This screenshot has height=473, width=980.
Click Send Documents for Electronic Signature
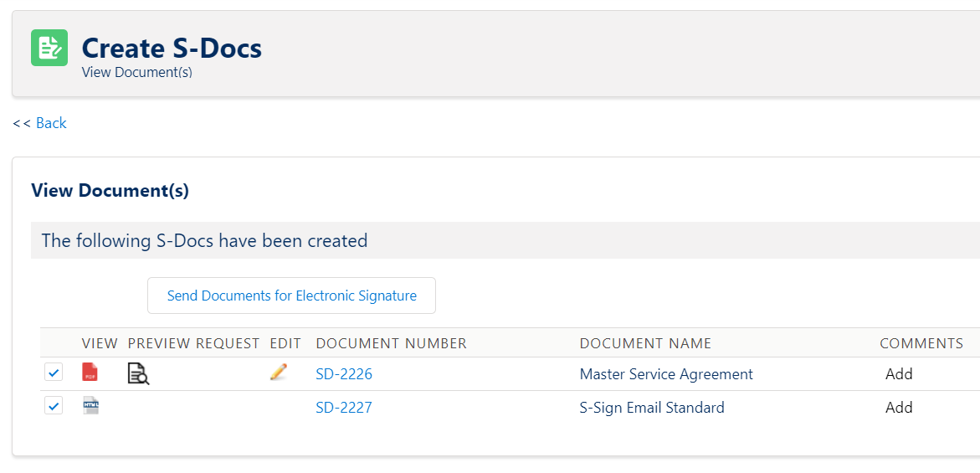(x=291, y=296)
